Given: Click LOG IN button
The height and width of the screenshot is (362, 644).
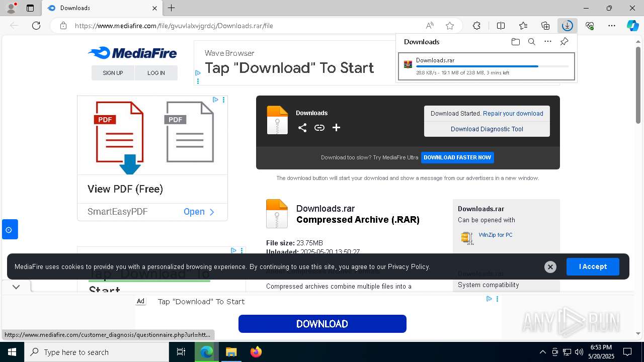Looking at the screenshot, I should pos(156,73).
